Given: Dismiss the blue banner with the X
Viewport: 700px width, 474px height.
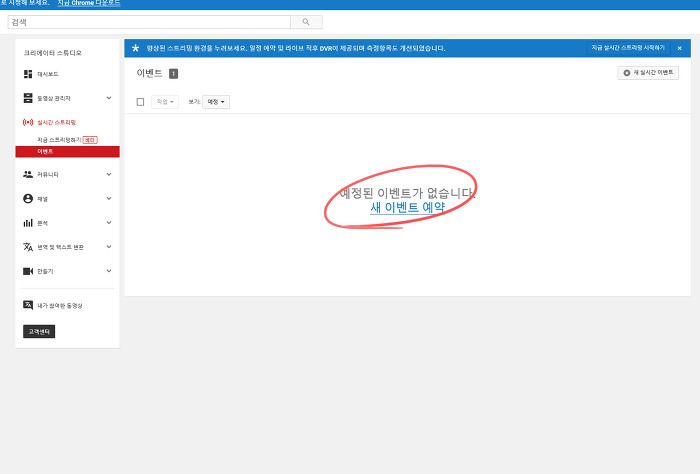Looking at the screenshot, I should coord(679,48).
